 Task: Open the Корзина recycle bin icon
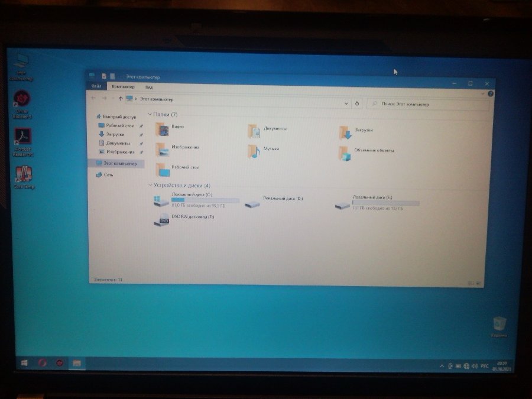coord(499,324)
